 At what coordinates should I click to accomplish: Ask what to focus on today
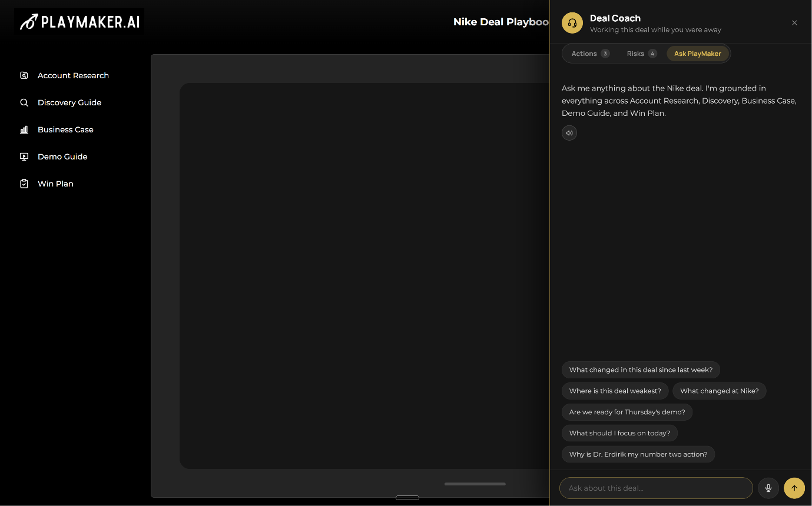[x=619, y=433]
